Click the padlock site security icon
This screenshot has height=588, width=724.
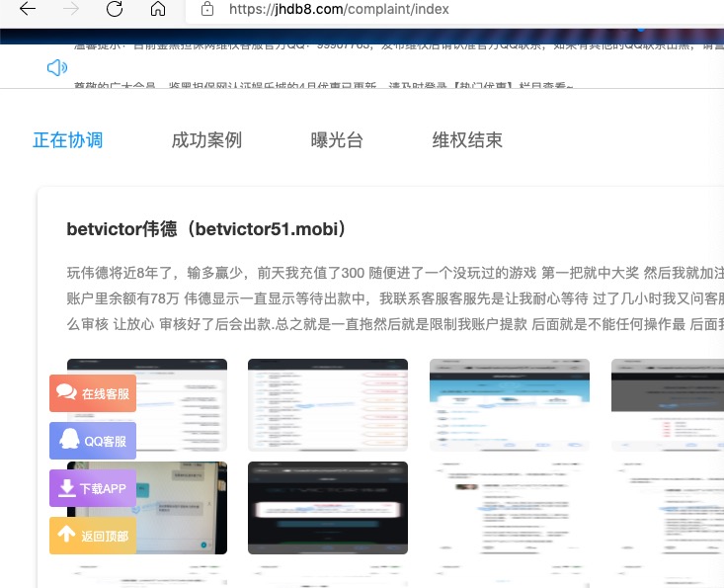(206, 9)
